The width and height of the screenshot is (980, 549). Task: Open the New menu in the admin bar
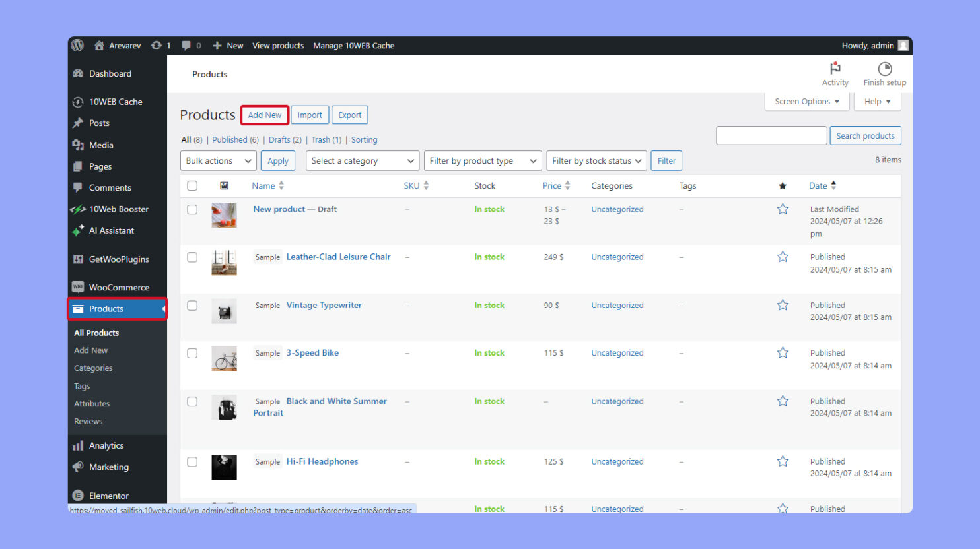click(228, 46)
